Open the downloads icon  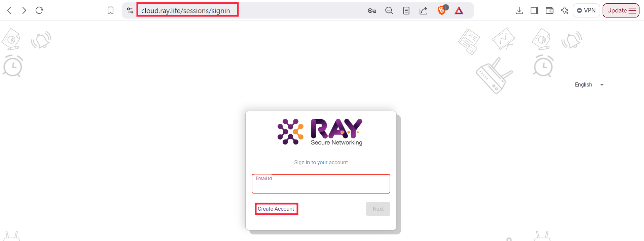point(519,11)
